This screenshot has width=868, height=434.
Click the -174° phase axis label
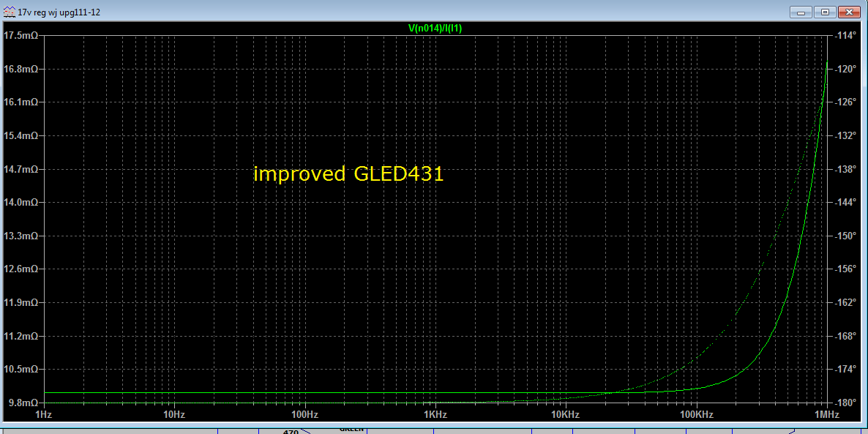tap(845, 370)
